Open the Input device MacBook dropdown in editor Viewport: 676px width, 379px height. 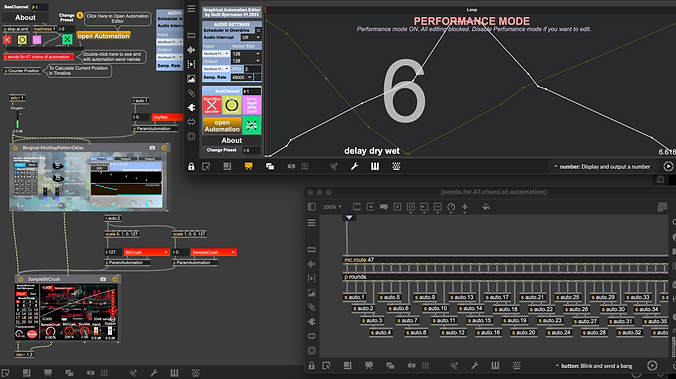(x=216, y=54)
